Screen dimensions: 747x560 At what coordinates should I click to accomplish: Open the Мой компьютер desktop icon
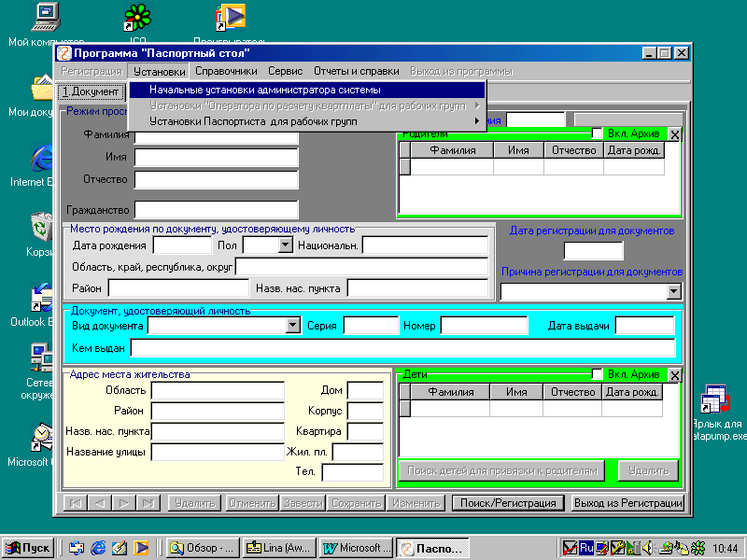point(43,17)
